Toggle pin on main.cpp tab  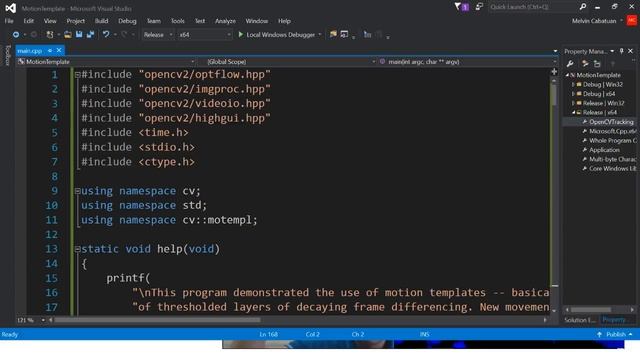coord(50,50)
